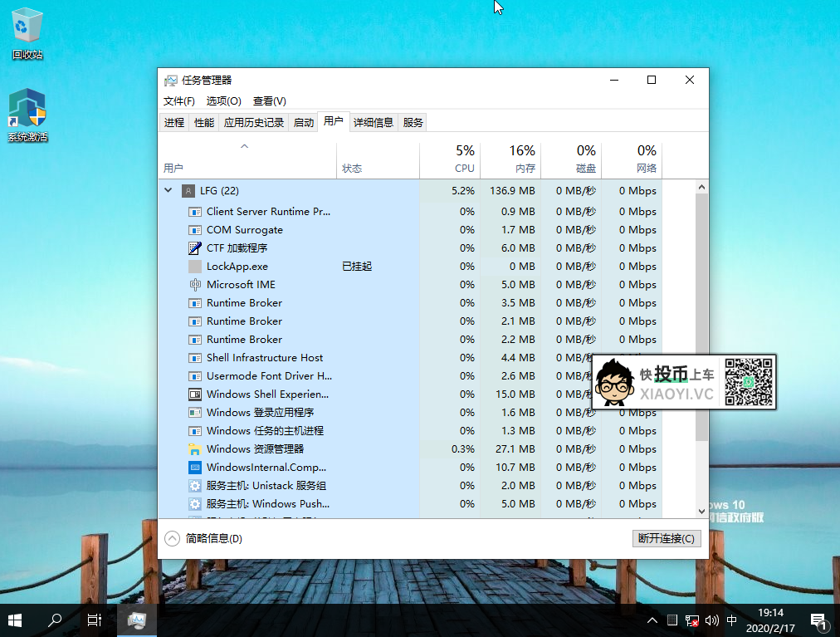Switch to the 性能 tab
Screen dimensions: 840x637
point(204,123)
